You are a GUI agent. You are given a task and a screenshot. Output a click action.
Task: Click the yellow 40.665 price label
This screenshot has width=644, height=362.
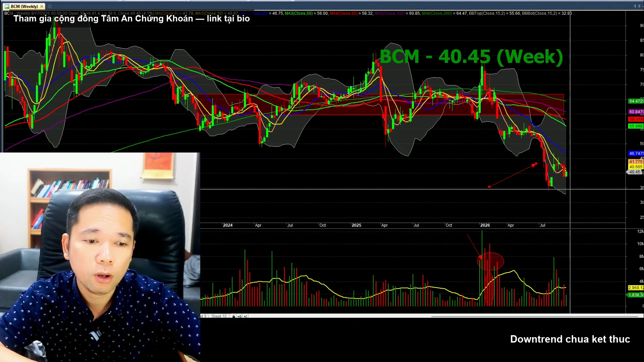(636, 167)
